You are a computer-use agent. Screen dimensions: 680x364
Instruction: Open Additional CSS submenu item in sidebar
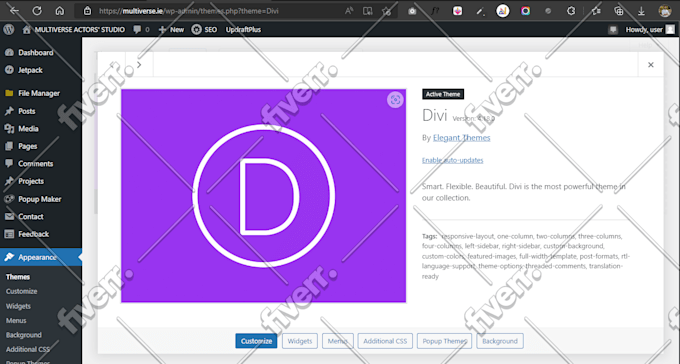[28, 349]
